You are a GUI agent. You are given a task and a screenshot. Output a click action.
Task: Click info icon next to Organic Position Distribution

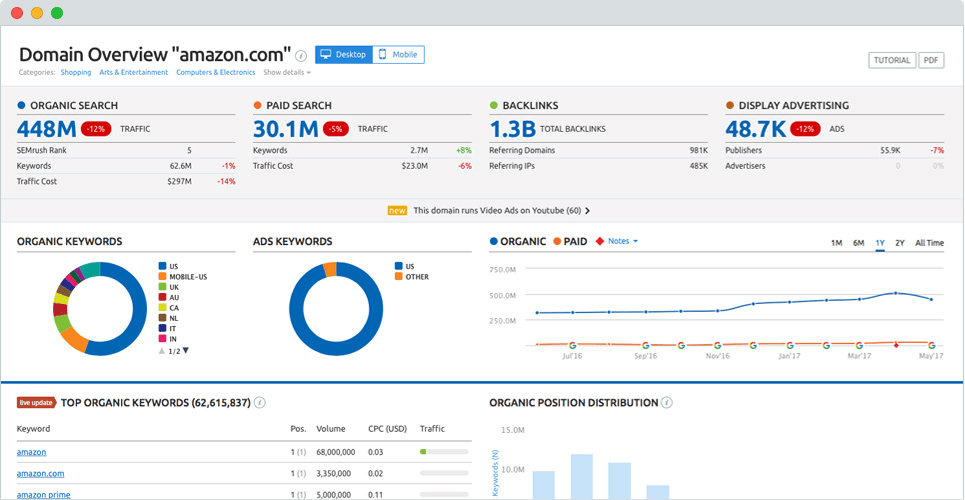pyautogui.click(x=667, y=403)
